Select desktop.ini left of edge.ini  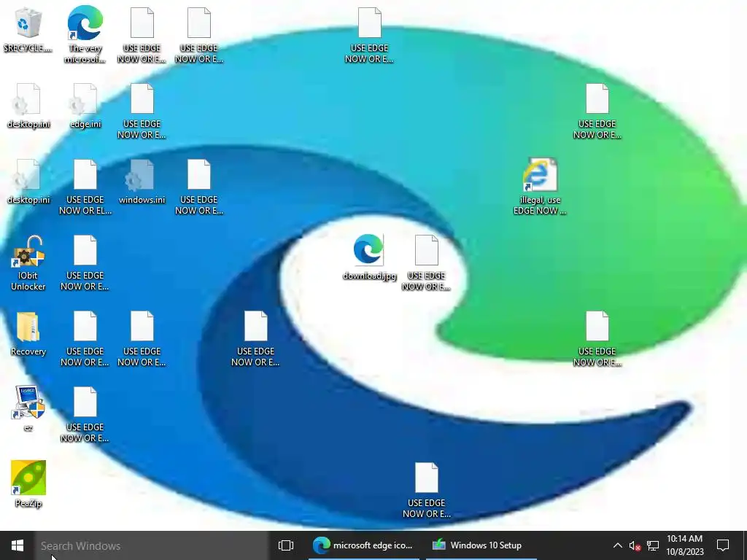[x=28, y=106]
